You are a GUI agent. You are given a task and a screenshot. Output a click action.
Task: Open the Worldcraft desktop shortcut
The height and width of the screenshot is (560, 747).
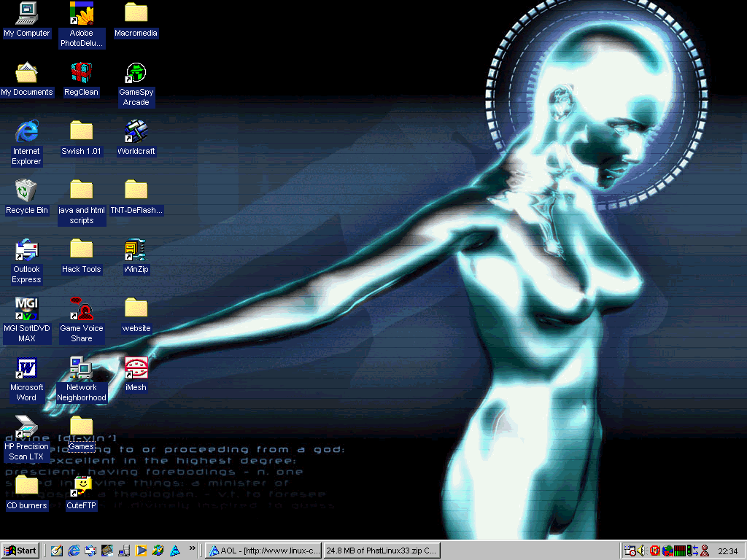[x=136, y=132]
